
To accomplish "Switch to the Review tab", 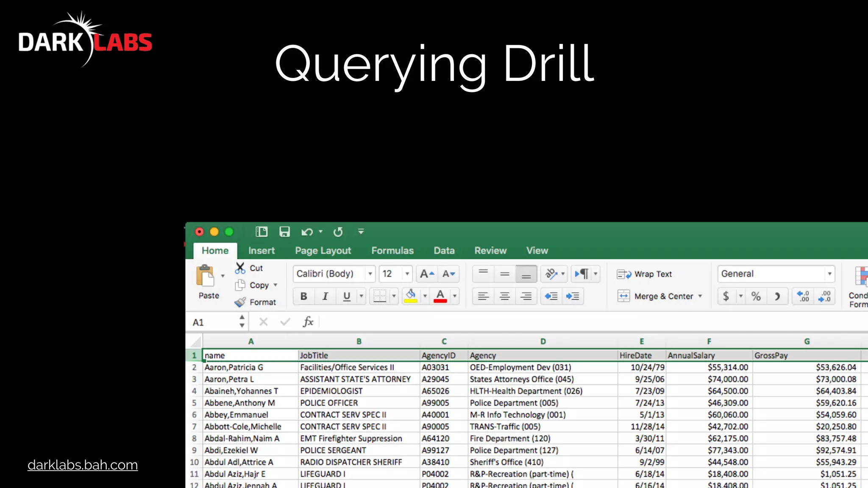I will pyautogui.click(x=490, y=251).
